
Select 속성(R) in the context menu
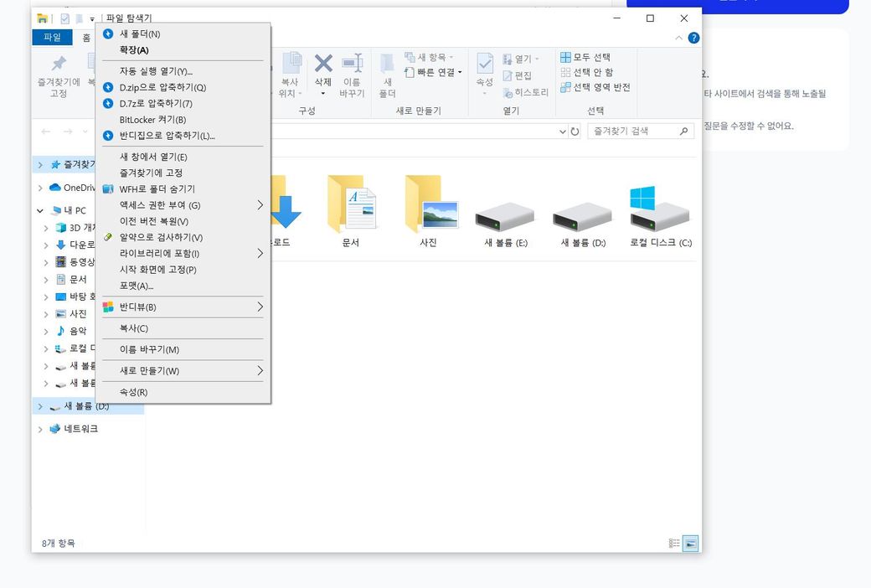pos(134,392)
